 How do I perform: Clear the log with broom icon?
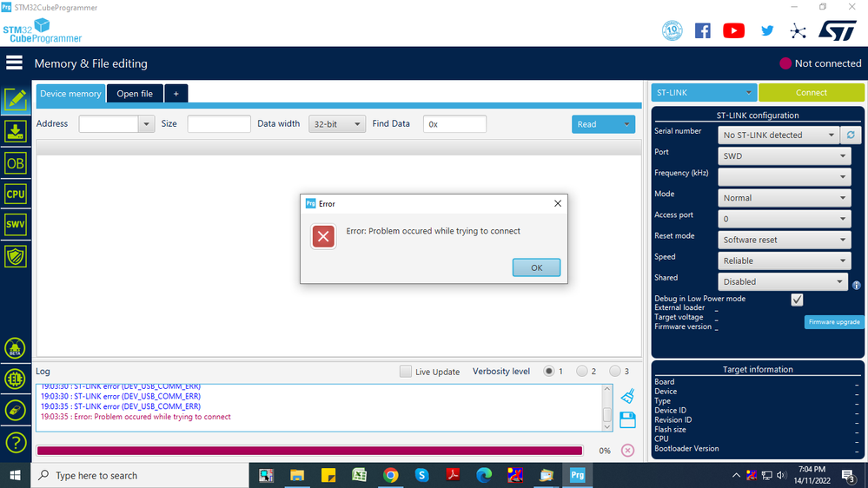pyautogui.click(x=627, y=396)
